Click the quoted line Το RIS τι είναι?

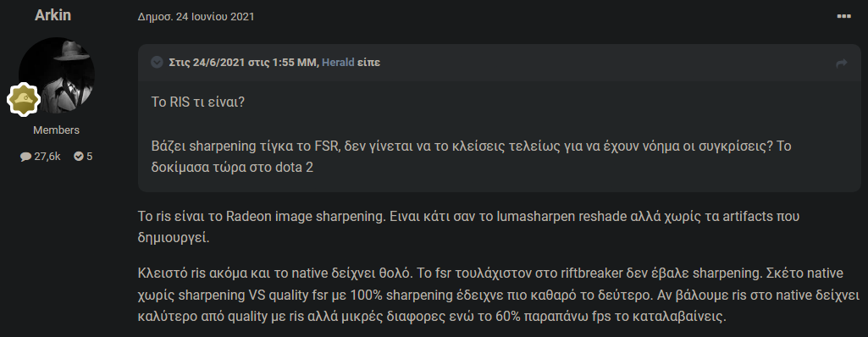197,102
